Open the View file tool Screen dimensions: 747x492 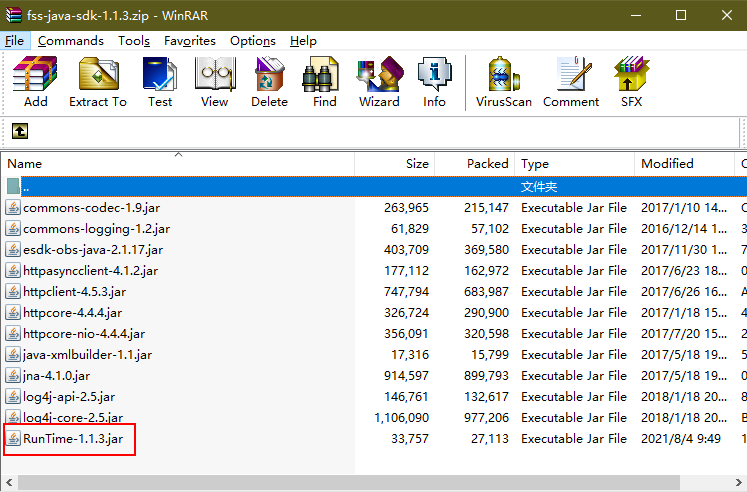(214, 81)
